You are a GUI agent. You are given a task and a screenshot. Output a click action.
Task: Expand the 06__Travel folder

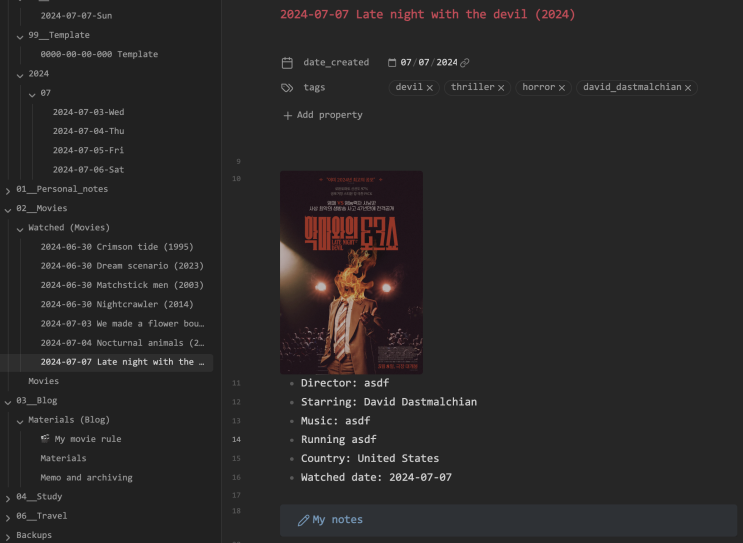(x=8, y=517)
